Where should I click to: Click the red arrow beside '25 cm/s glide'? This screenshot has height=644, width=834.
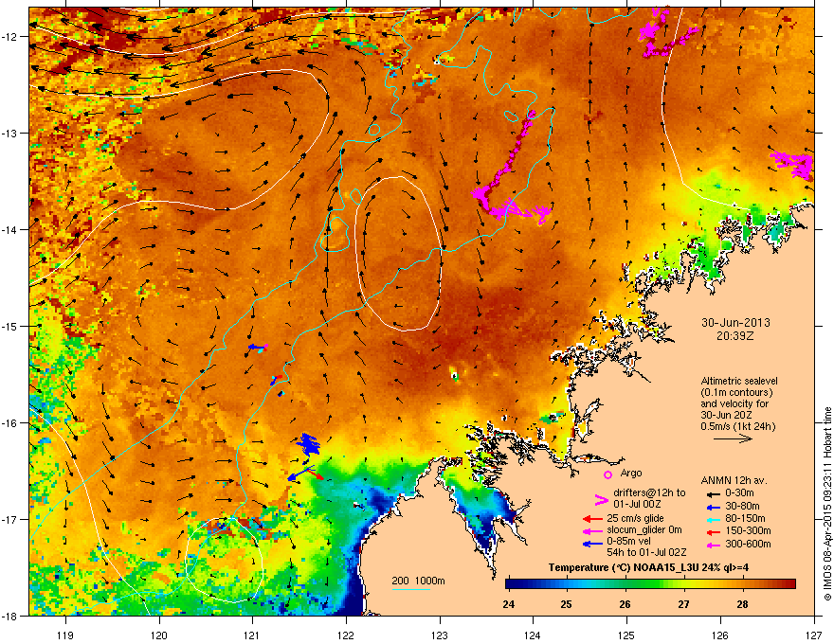point(592,519)
